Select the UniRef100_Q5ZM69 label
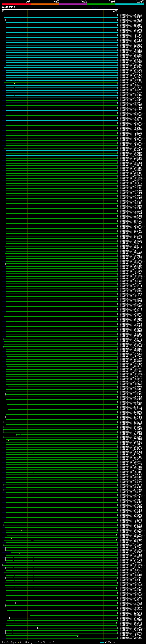Viewport: 146px width, 644px height. pyautogui.click(x=131, y=115)
